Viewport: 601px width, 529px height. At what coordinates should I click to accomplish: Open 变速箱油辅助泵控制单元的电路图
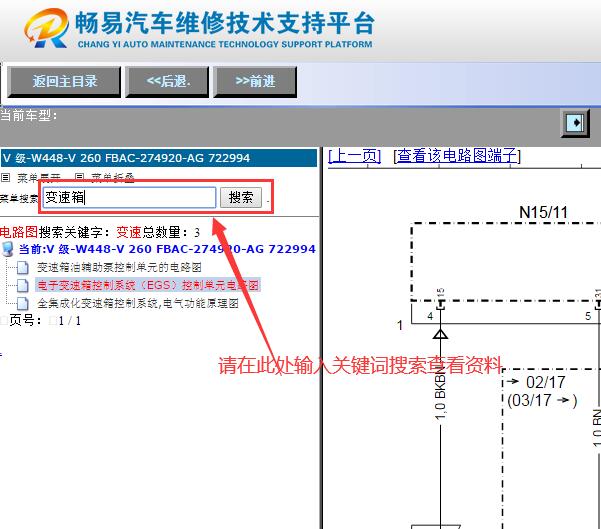pos(119,268)
